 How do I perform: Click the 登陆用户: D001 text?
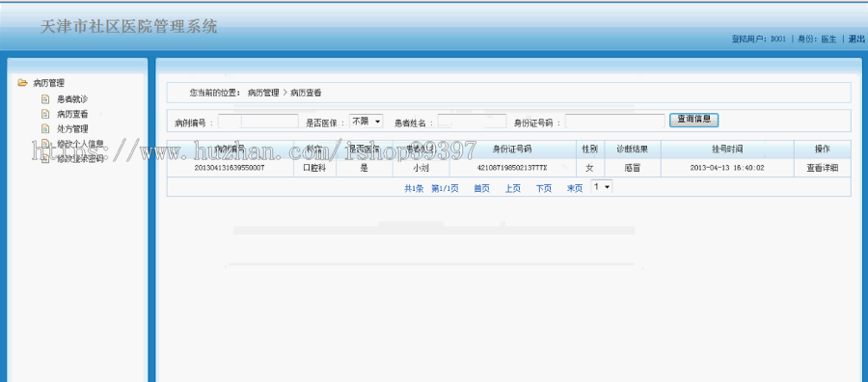[x=758, y=39]
